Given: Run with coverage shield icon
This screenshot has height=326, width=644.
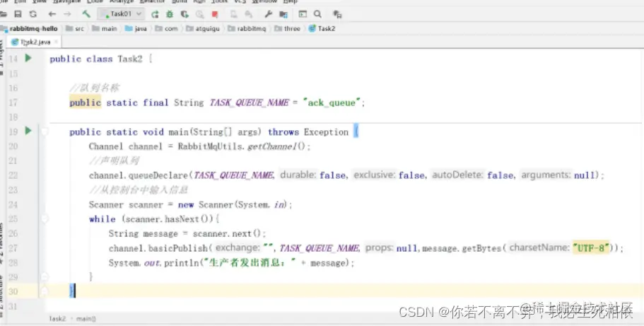Looking at the screenshot, I should click(185, 14).
